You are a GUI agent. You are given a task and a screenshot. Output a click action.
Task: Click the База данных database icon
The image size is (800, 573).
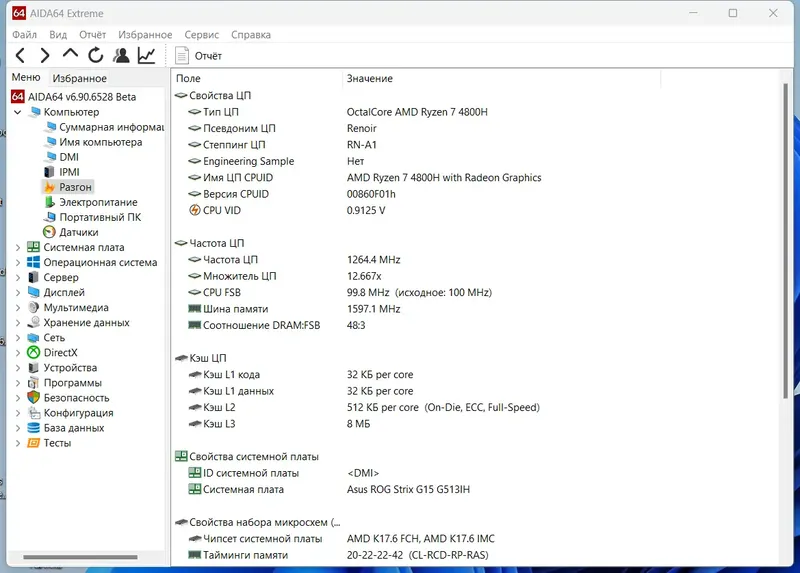[x=34, y=428]
